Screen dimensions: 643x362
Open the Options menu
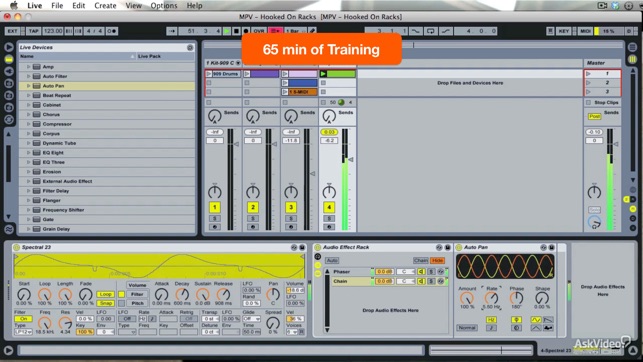coord(164,6)
